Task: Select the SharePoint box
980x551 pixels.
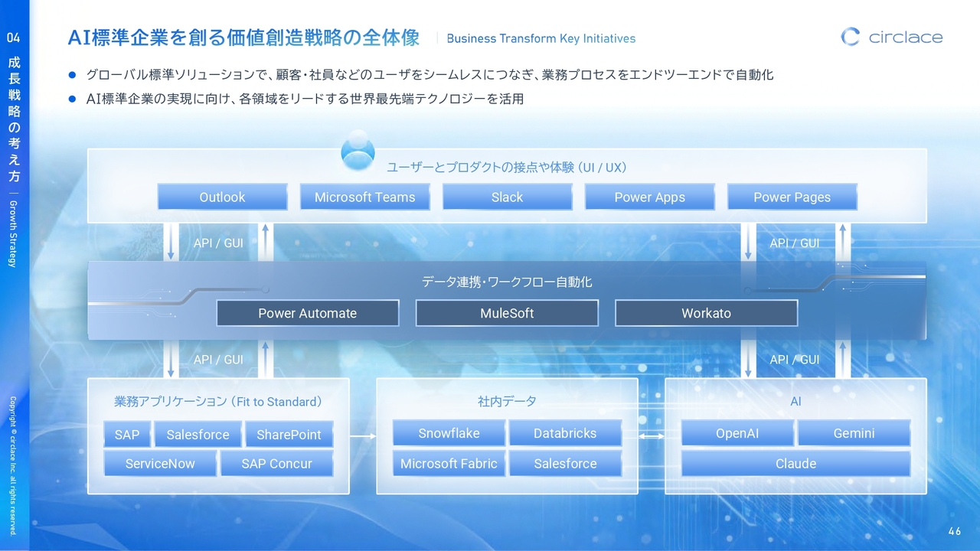Action: (289, 435)
